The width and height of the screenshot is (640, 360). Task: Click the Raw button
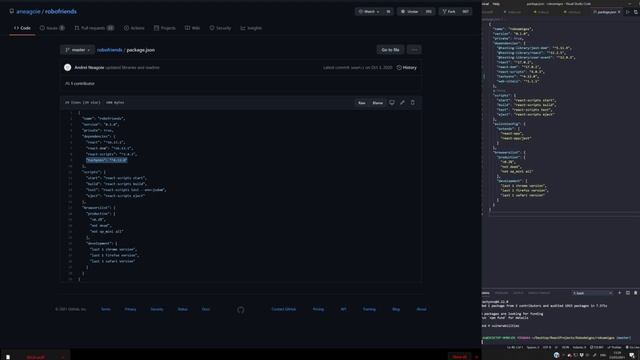tap(362, 103)
